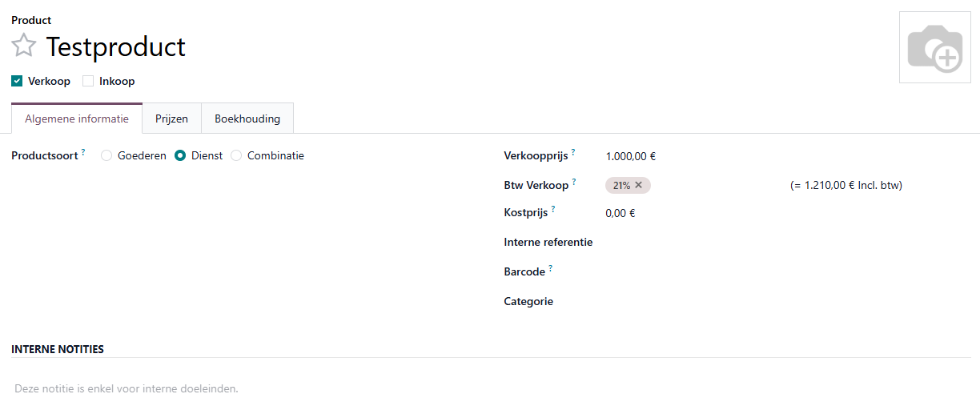Open the Boekhouding tab
This screenshot has height=414, width=980.
pyautogui.click(x=247, y=119)
